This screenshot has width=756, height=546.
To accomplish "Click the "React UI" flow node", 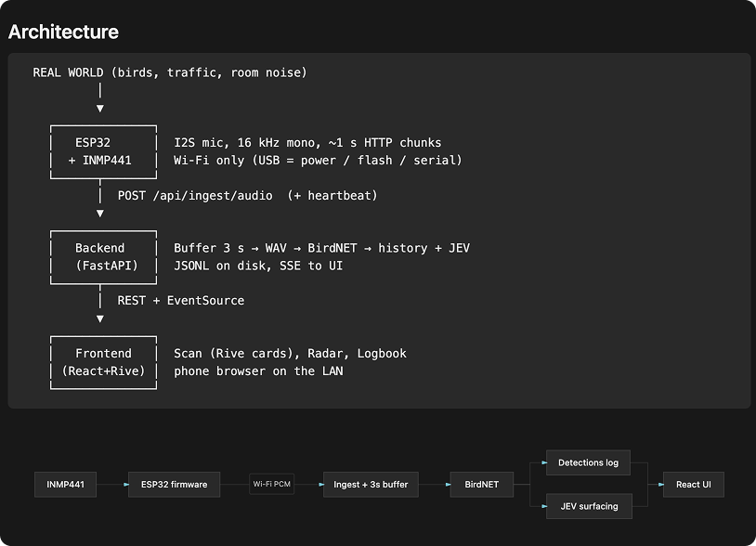I will point(694,485).
